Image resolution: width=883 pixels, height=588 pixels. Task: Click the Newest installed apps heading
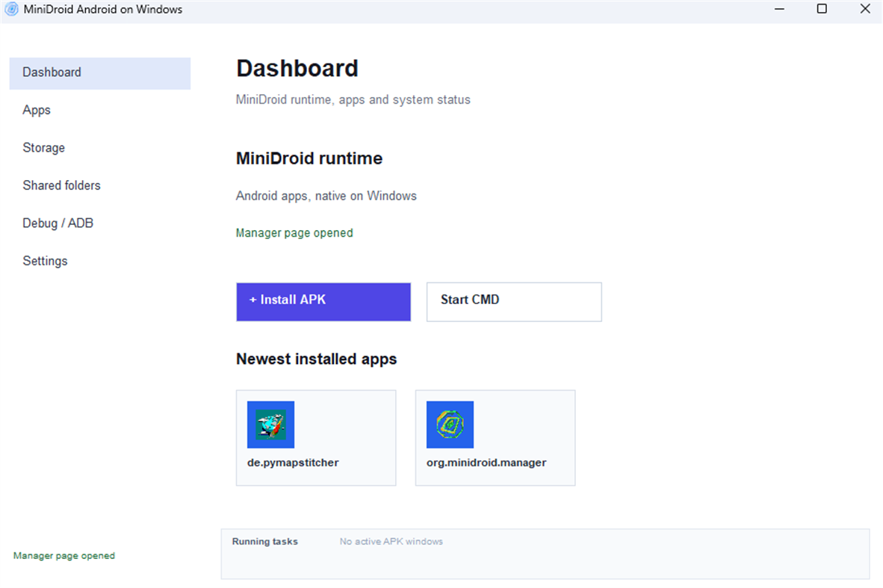317,359
